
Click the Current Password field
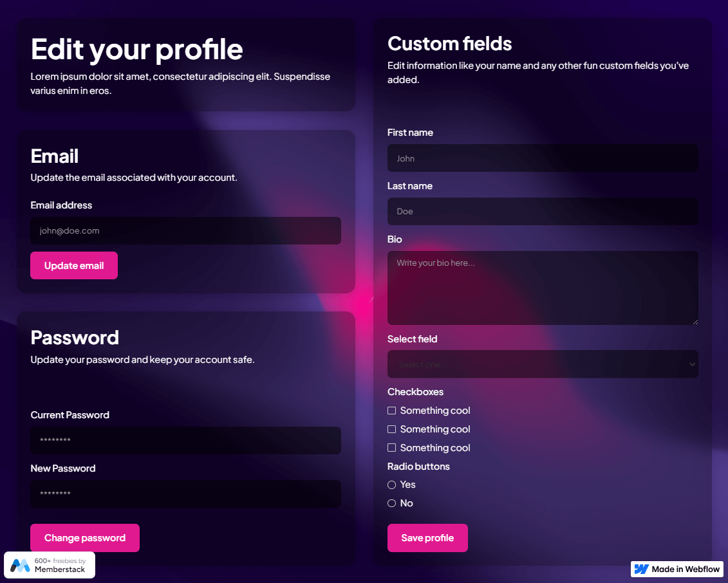coord(185,440)
